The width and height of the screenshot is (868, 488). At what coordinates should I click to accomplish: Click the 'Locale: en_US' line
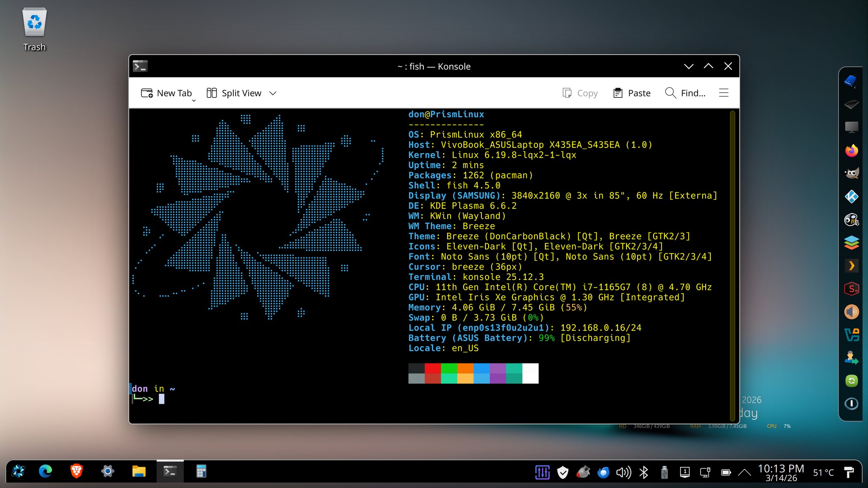pyautogui.click(x=443, y=348)
